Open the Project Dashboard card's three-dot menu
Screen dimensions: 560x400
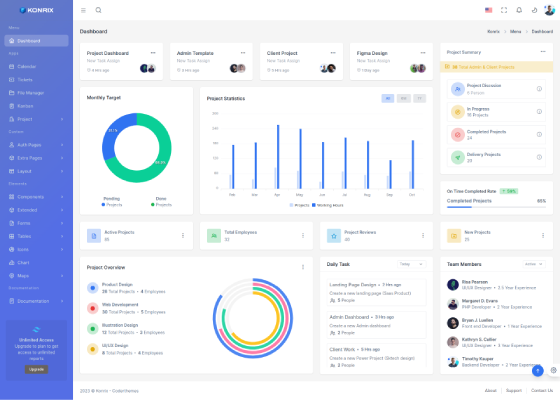click(x=153, y=53)
